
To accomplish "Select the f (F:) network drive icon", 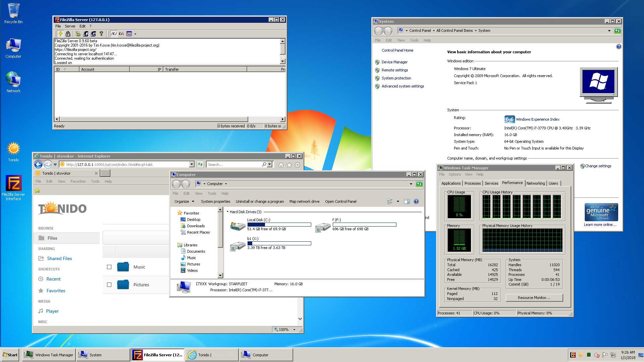I will (x=323, y=227).
